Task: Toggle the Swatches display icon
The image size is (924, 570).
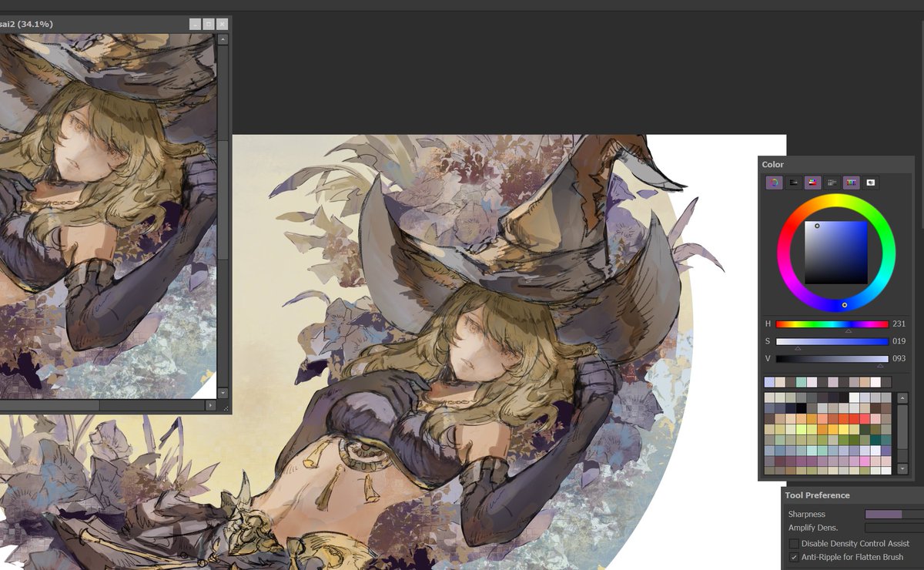Action: 851,183
